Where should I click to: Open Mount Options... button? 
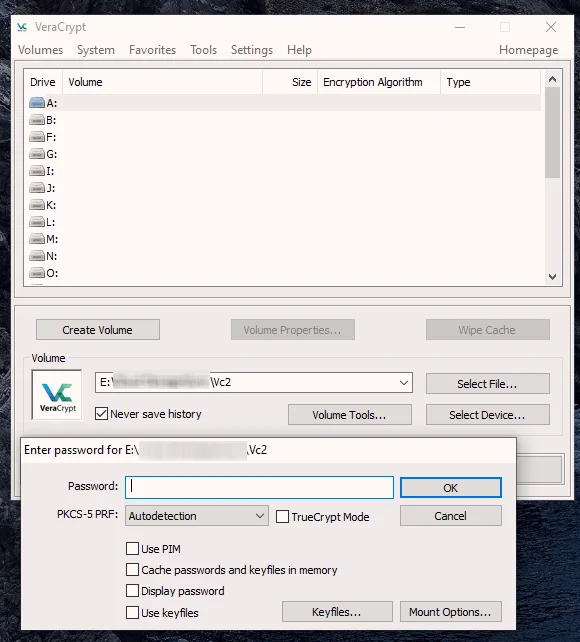451,612
